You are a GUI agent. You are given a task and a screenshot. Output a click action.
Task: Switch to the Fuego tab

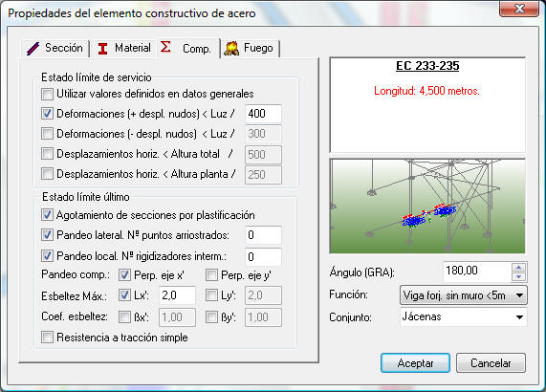251,48
